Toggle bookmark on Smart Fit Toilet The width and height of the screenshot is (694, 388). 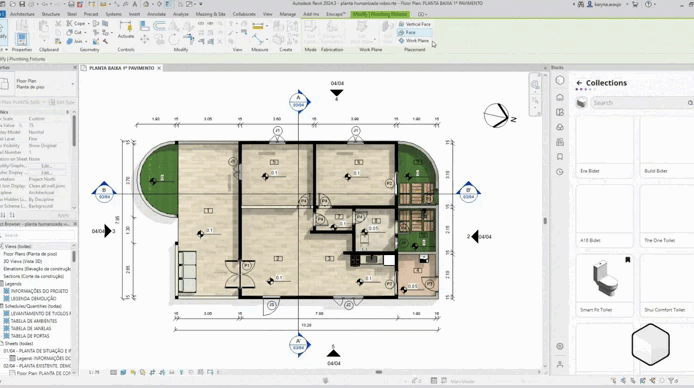(627, 260)
